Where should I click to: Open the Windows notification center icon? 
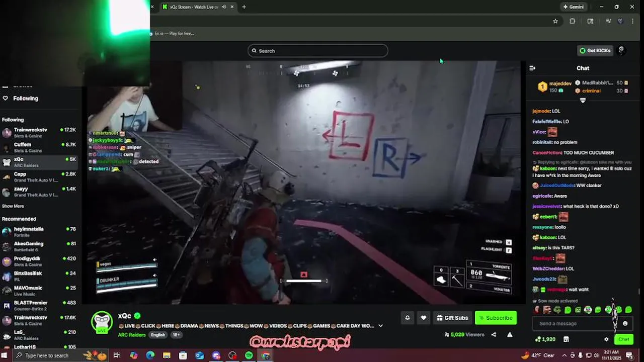[x=629, y=355]
